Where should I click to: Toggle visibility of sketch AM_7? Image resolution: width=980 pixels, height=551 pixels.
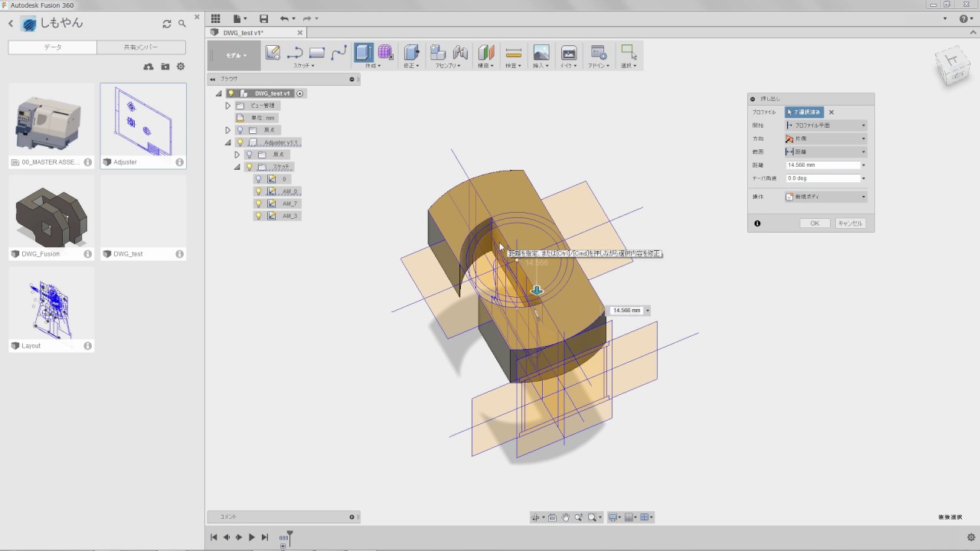[258, 204]
